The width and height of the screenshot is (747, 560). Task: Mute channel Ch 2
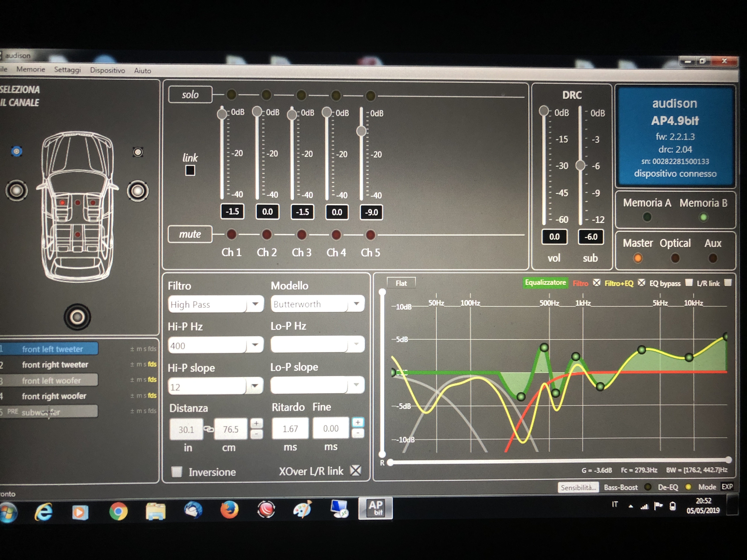click(x=266, y=235)
